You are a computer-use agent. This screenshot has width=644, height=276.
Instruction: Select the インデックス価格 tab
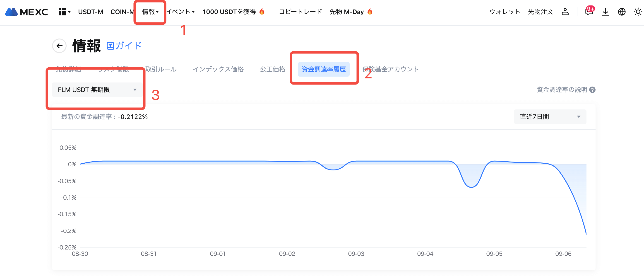[218, 69]
